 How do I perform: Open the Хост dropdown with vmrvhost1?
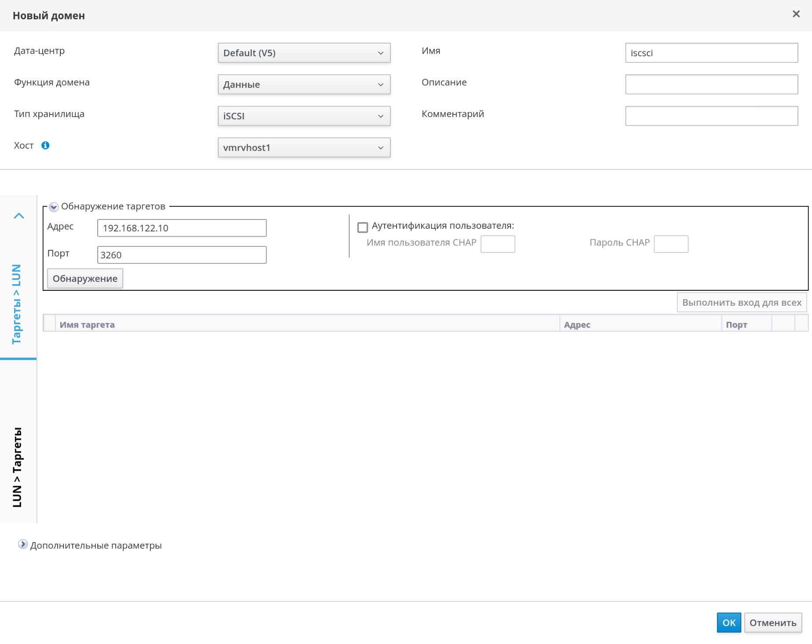pyautogui.click(x=304, y=148)
